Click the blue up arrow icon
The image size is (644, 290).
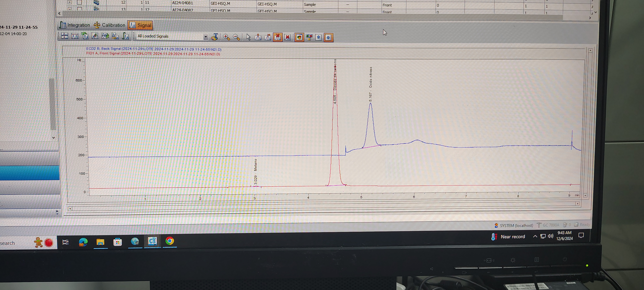tap(318, 38)
